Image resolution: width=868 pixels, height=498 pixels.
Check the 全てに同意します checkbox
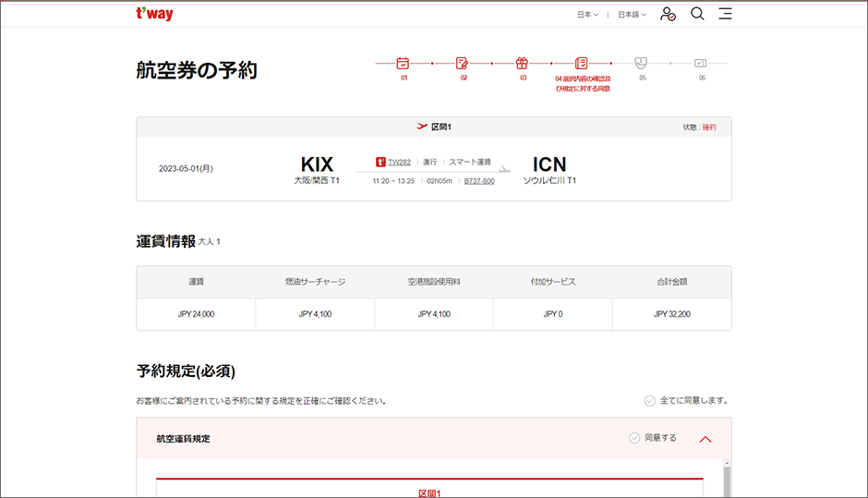coord(650,401)
